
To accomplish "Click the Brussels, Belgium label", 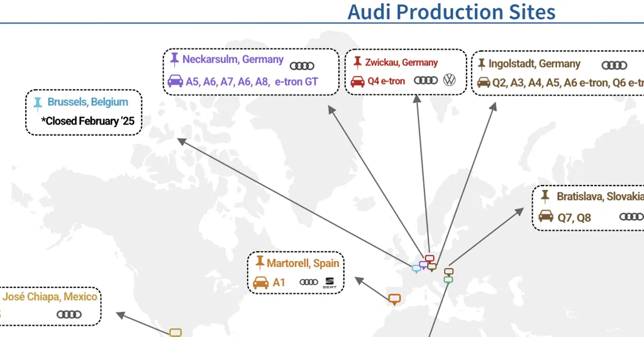I will tap(87, 102).
